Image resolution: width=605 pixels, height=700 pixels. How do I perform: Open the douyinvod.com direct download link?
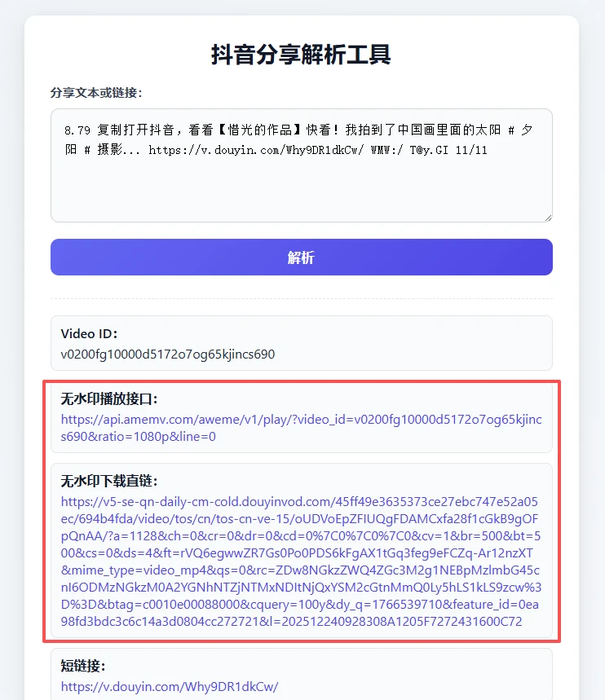coord(301,561)
